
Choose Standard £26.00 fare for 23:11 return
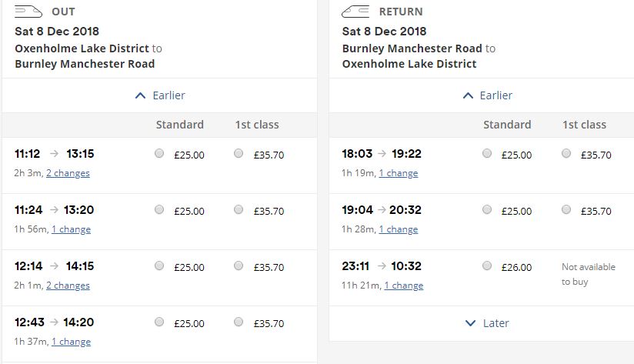click(487, 265)
